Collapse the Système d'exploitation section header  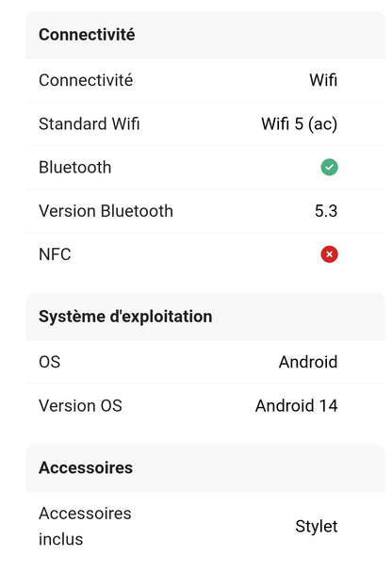click(205, 317)
